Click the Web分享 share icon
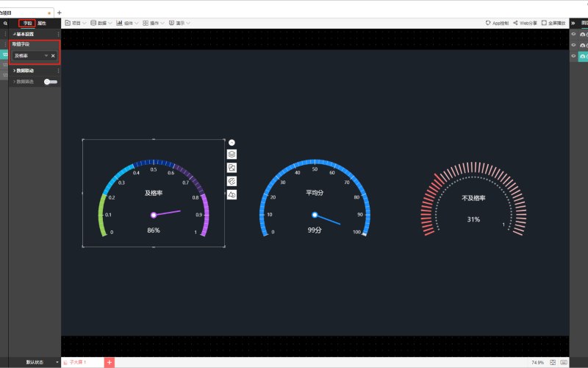The image size is (588, 368). click(x=516, y=23)
